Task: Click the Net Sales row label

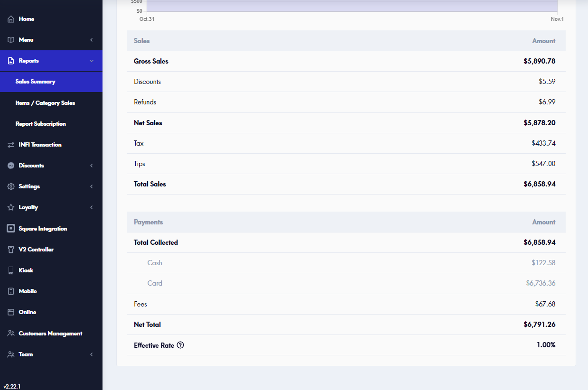Action: coord(148,123)
